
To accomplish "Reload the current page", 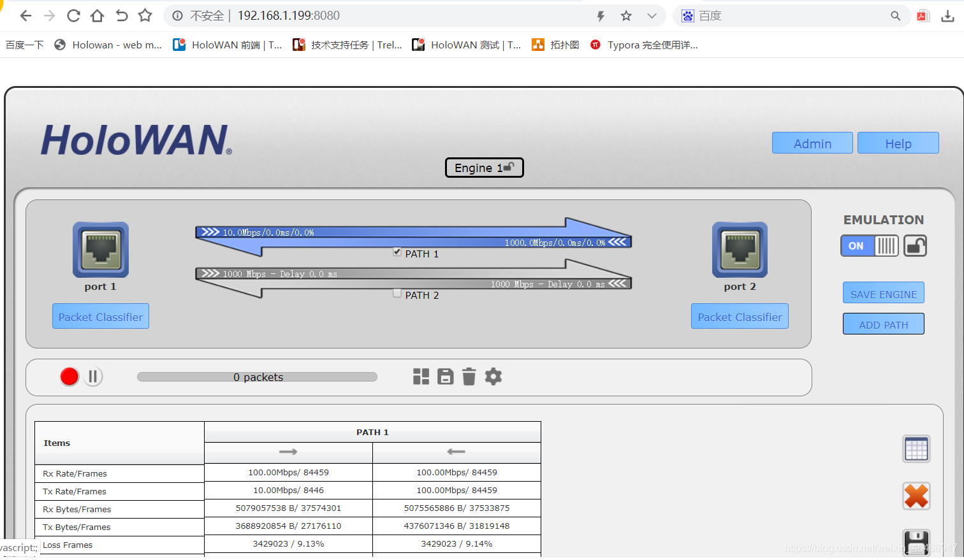I will point(73,16).
